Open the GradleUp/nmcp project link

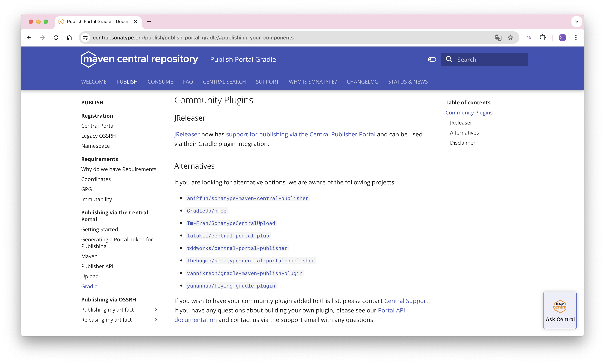(206, 211)
